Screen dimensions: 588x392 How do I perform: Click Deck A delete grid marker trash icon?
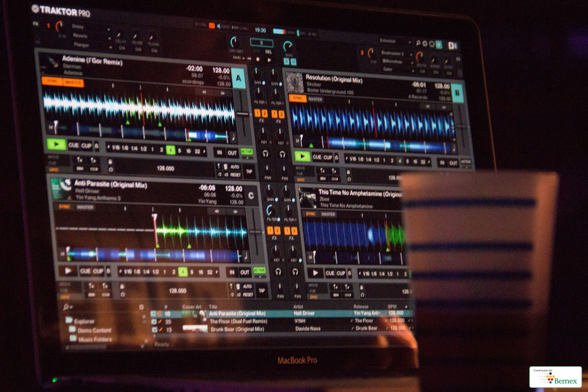point(225,167)
